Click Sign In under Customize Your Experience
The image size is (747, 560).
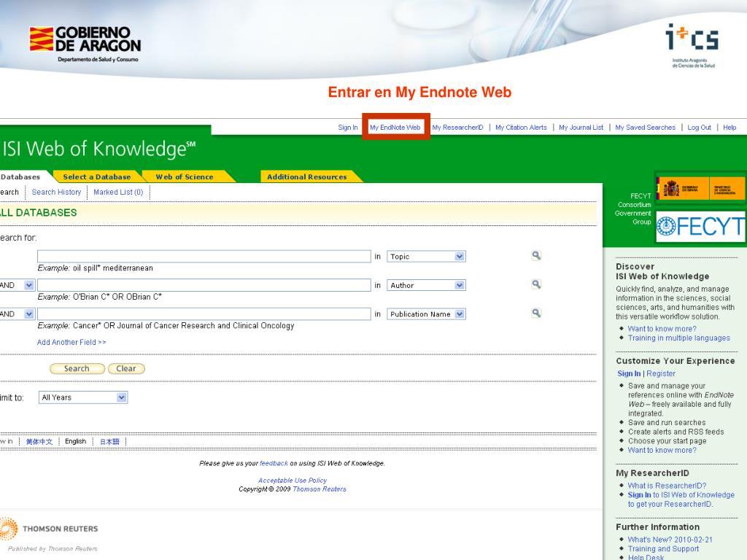click(x=629, y=373)
